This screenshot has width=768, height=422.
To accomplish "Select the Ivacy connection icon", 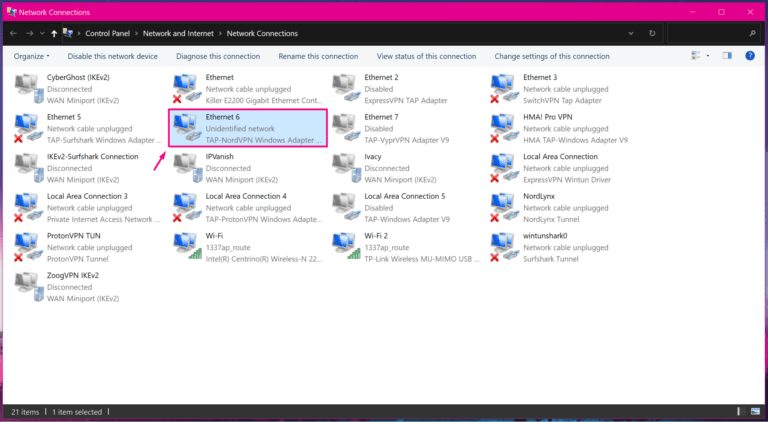I will [x=346, y=168].
